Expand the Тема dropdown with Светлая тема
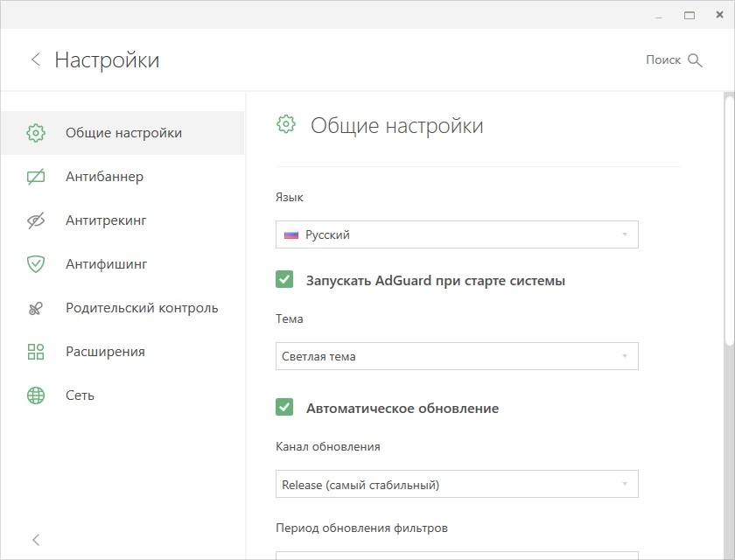 point(457,356)
